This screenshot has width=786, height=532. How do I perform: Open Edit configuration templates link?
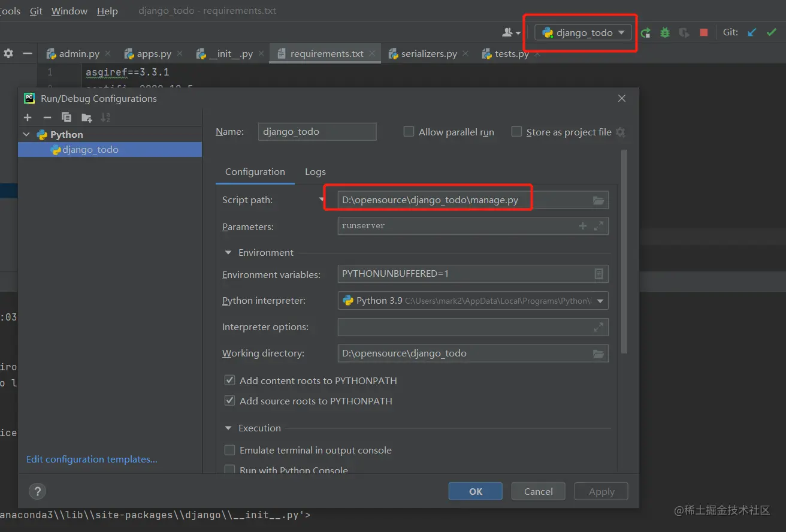point(92,460)
